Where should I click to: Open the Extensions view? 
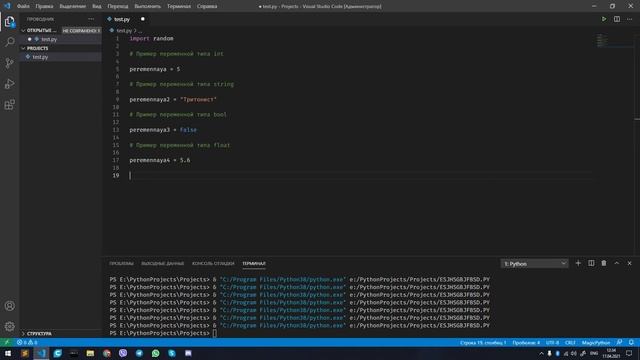[10, 104]
